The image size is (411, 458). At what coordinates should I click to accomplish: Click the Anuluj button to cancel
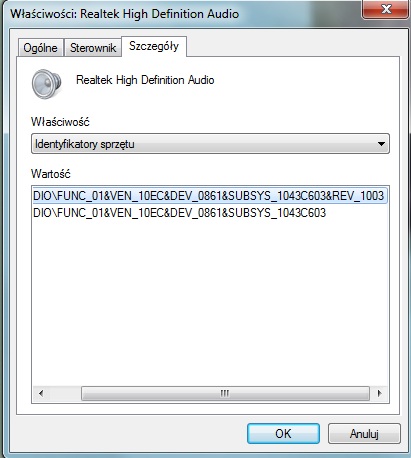tap(364, 434)
